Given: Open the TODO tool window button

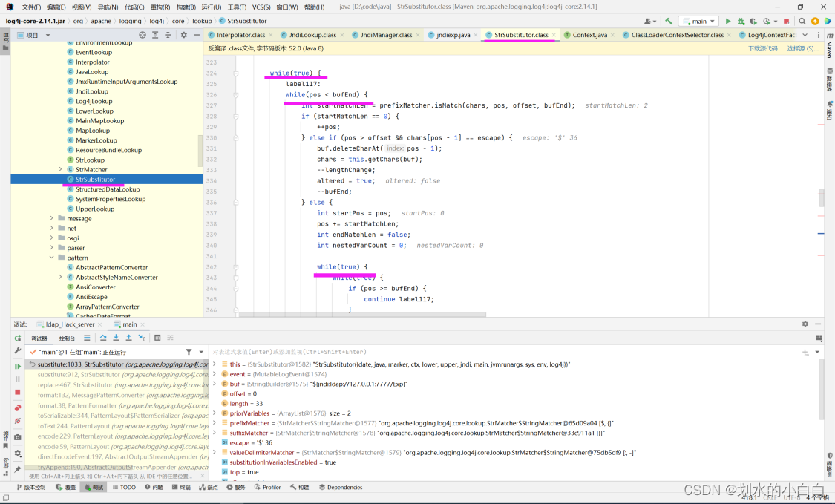Looking at the screenshot, I should pyautogui.click(x=124, y=487).
